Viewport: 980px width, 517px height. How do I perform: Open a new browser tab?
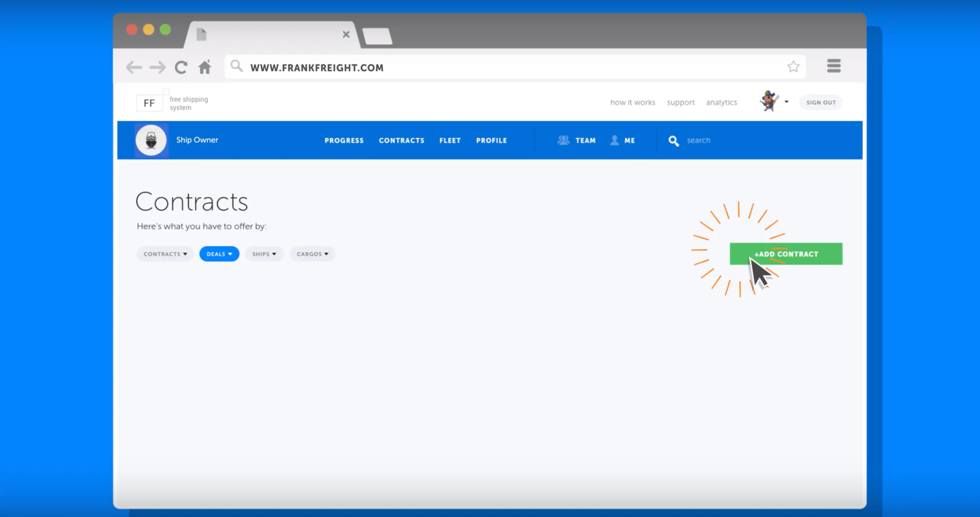point(377,36)
